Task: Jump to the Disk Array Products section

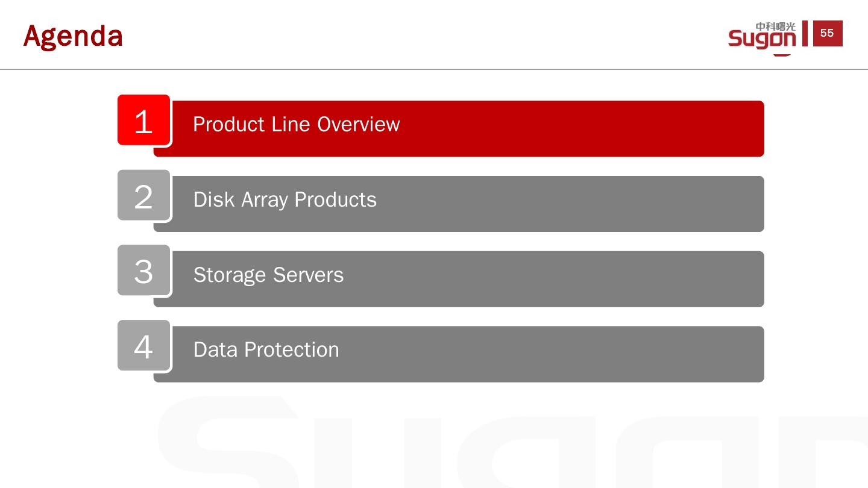Action: tap(285, 200)
